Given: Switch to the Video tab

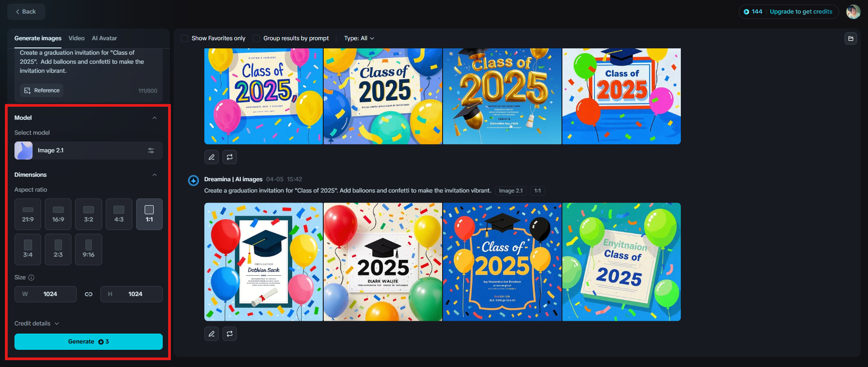Looking at the screenshot, I should 76,38.
